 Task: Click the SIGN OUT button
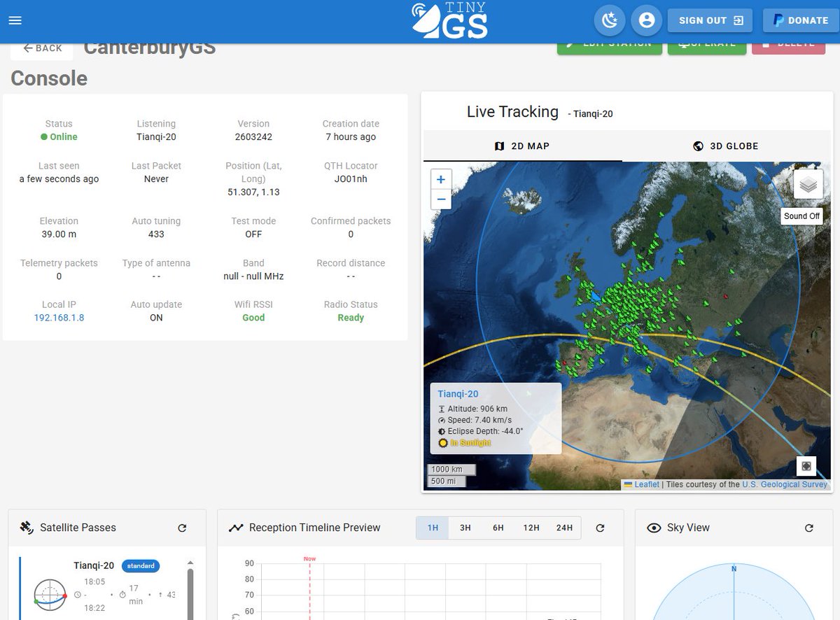tap(710, 20)
